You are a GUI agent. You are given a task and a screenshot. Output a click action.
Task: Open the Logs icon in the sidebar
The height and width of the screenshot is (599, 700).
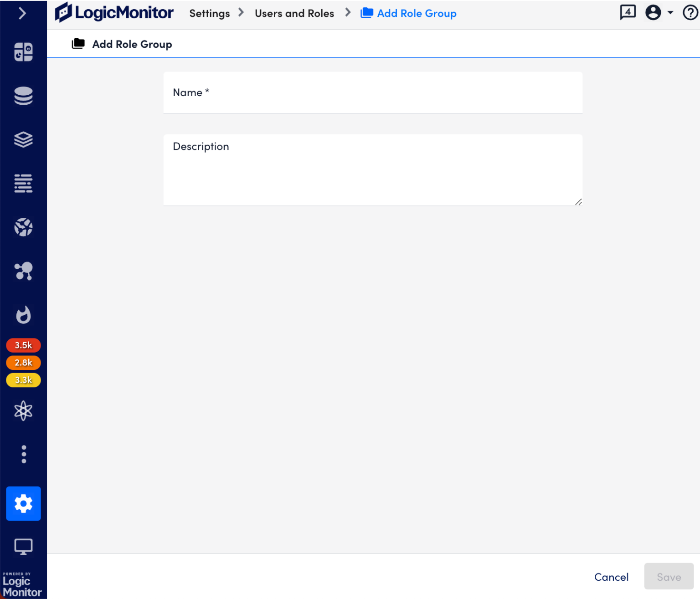click(23, 183)
